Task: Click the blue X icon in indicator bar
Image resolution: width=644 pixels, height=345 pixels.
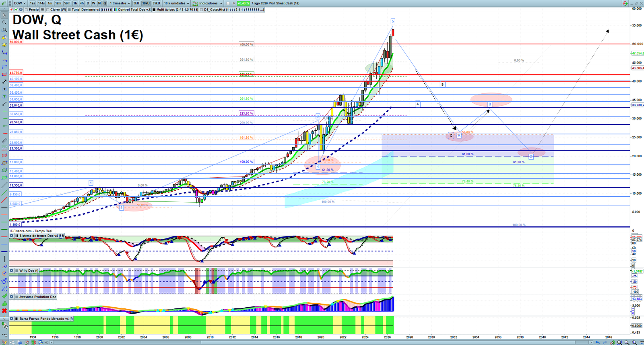Action: [x=21, y=10]
